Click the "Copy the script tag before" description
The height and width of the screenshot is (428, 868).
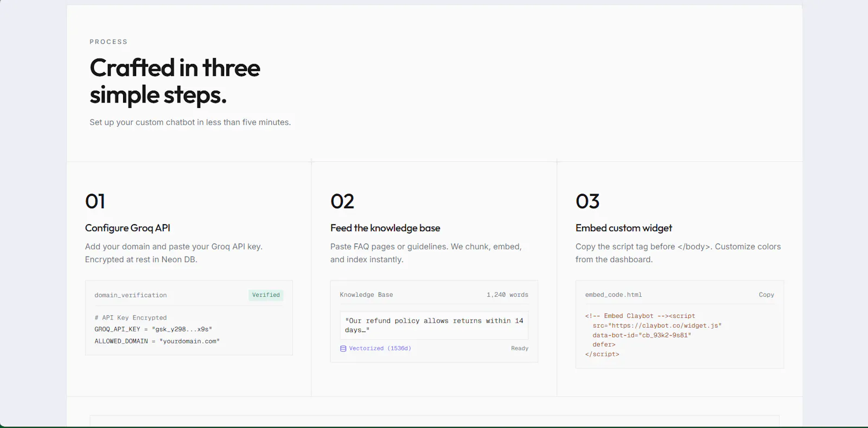(x=678, y=253)
